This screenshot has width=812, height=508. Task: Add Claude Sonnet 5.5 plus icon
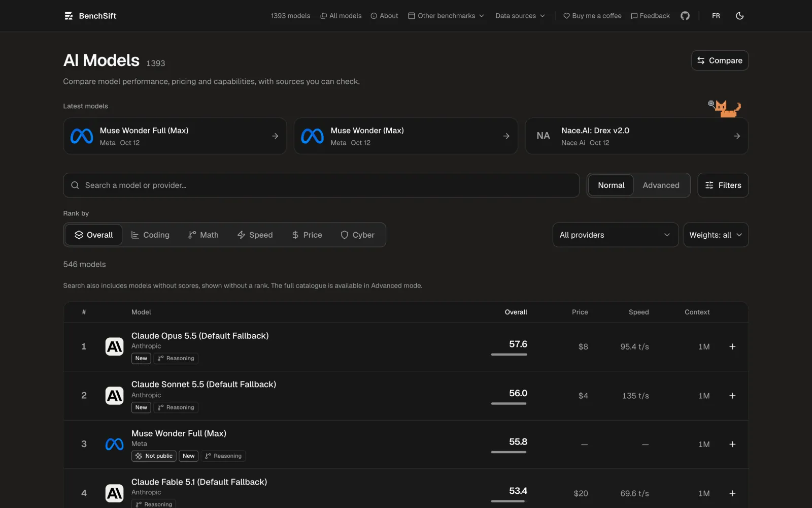pyautogui.click(x=732, y=396)
